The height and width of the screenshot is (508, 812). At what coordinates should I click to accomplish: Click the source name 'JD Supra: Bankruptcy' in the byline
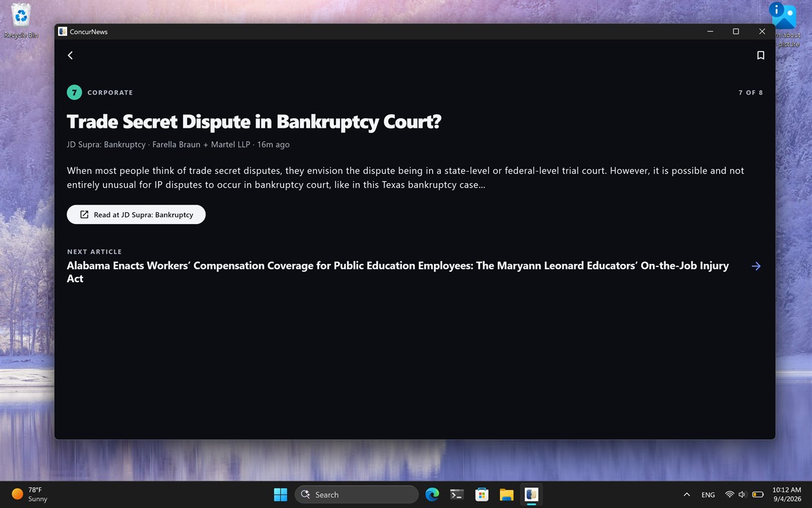coord(106,145)
